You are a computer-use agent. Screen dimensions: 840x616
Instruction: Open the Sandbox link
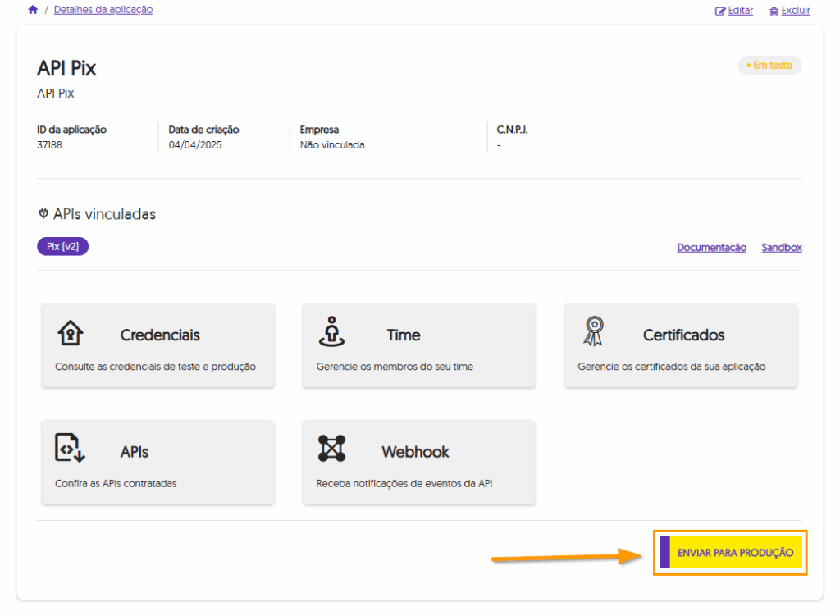(x=782, y=248)
